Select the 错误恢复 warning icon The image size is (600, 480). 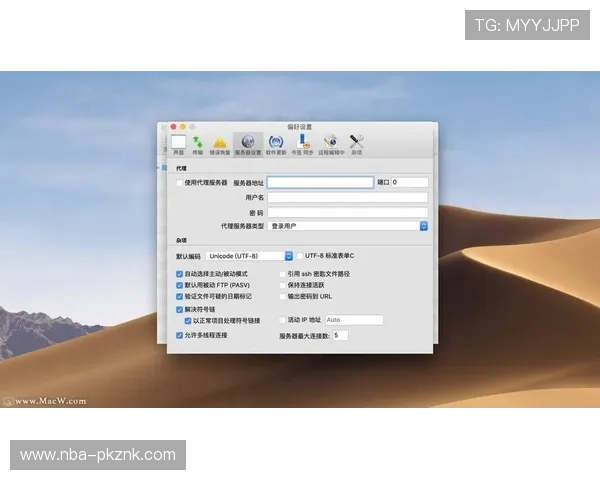(x=220, y=143)
